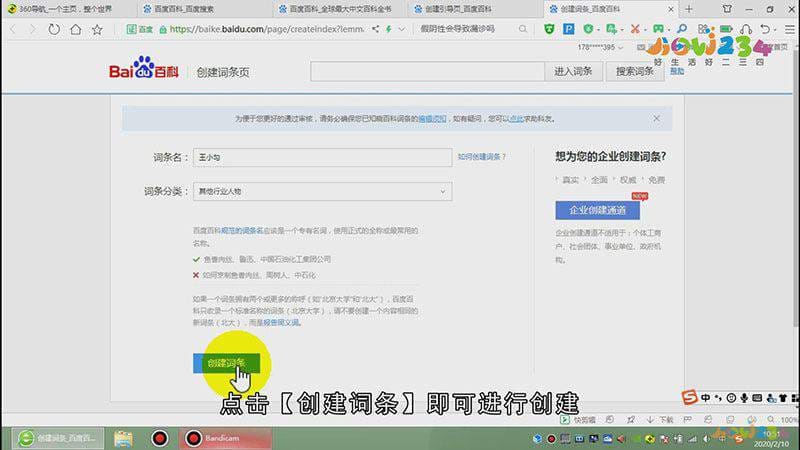Click the 企业创建通道 button
This screenshot has height=450, width=800.
pos(597,210)
